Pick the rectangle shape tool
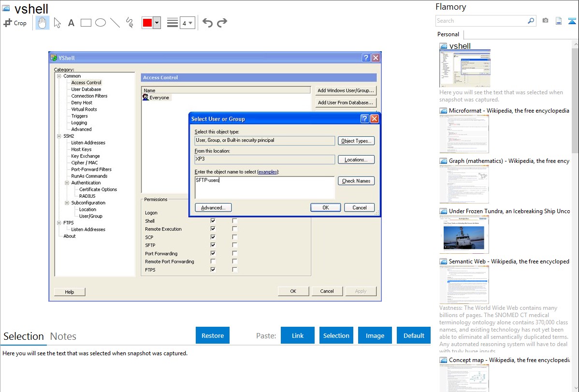 (x=86, y=23)
